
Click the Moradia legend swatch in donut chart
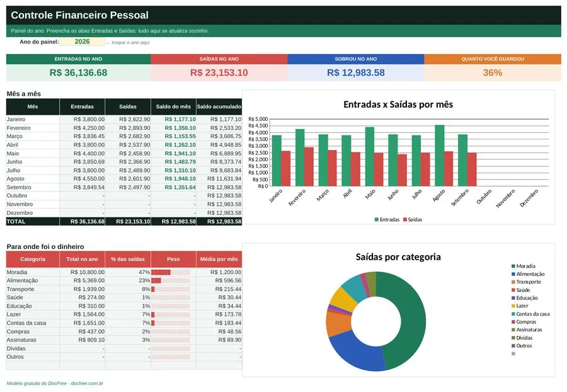click(x=513, y=266)
